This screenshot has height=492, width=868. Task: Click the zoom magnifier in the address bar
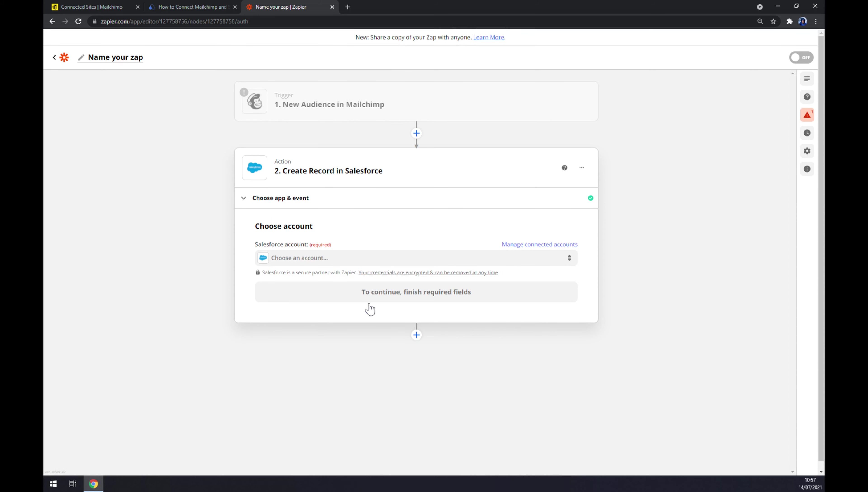(760, 21)
